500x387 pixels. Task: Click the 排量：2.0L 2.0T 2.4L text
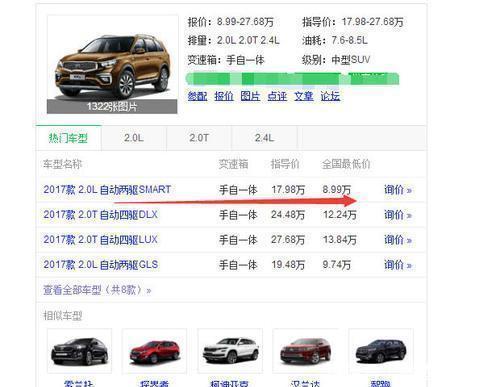(233, 41)
